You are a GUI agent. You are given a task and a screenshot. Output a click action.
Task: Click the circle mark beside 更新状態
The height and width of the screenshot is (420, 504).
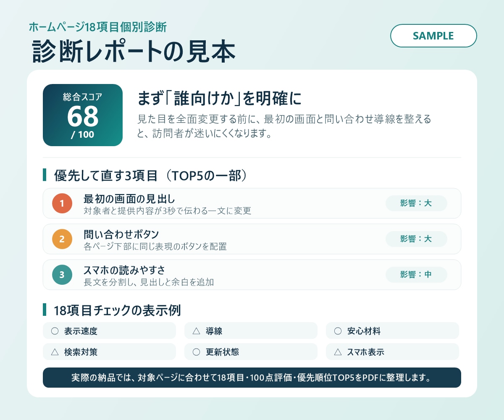(196, 352)
